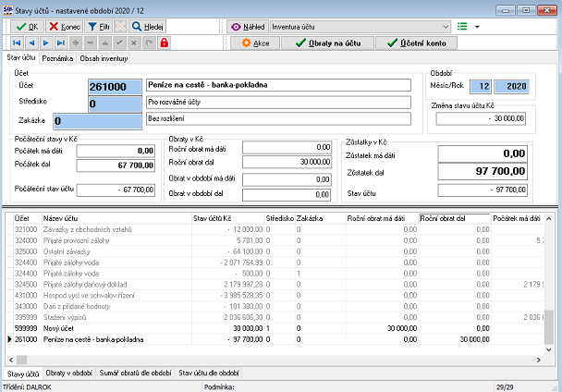Select row 395999 Stažení výpisů
This screenshot has width=562, height=392.
click(275, 317)
